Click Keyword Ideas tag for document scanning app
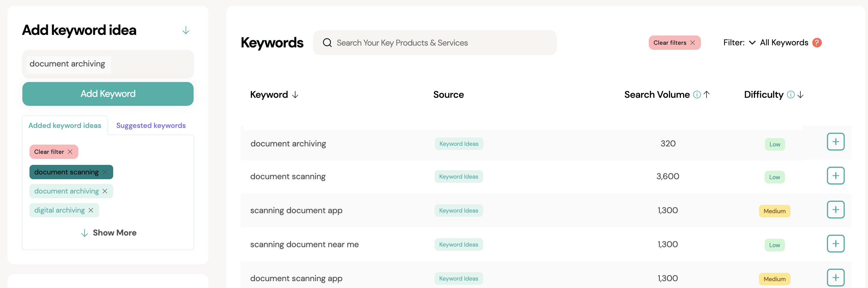The width and height of the screenshot is (868, 288). click(x=459, y=278)
